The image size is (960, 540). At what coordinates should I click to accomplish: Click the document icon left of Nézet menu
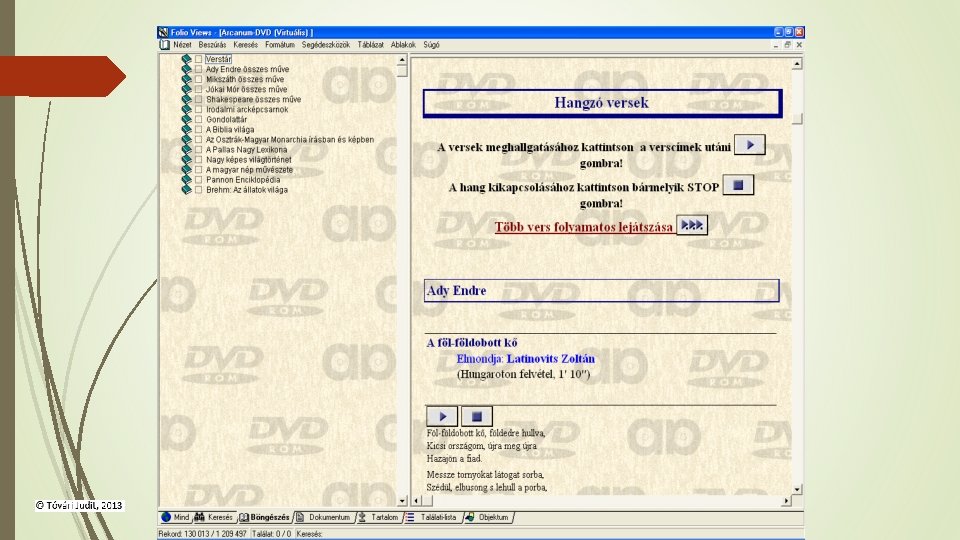point(164,45)
